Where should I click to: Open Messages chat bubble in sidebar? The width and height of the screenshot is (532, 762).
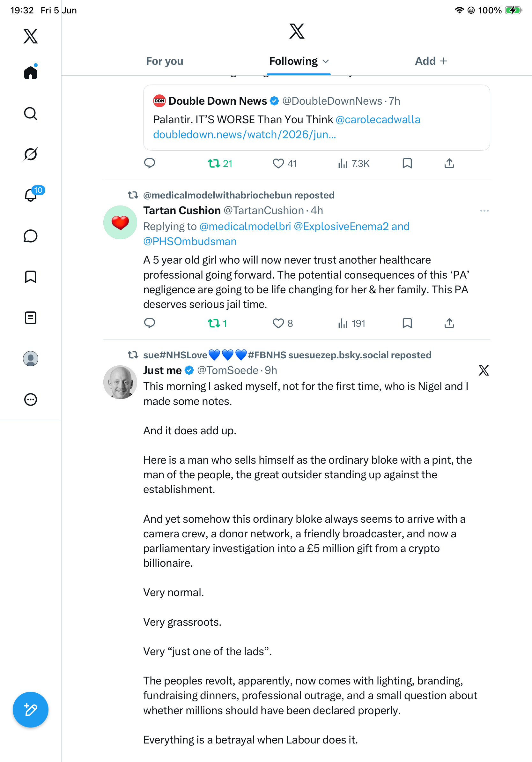(31, 236)
